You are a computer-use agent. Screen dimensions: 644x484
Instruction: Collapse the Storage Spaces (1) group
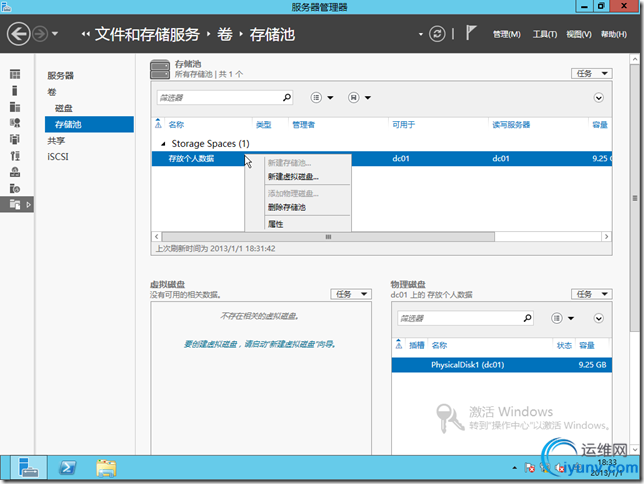click(x=163, y=144)
